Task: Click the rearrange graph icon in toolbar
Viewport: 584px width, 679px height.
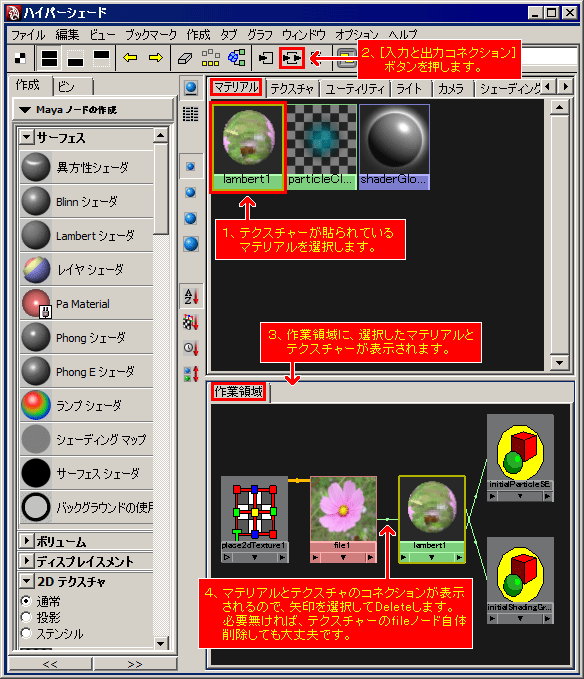Action: click(210, 58)
